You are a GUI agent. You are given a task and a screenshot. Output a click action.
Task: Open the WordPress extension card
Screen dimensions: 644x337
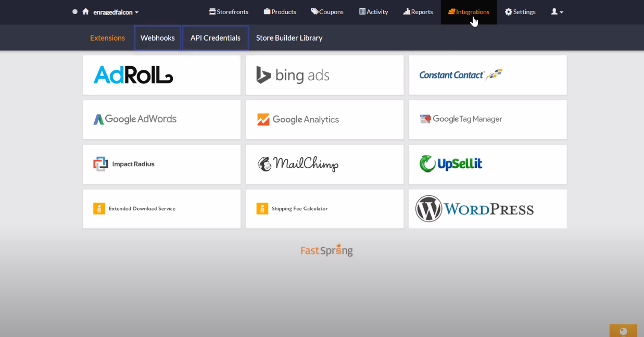point(488,209)
